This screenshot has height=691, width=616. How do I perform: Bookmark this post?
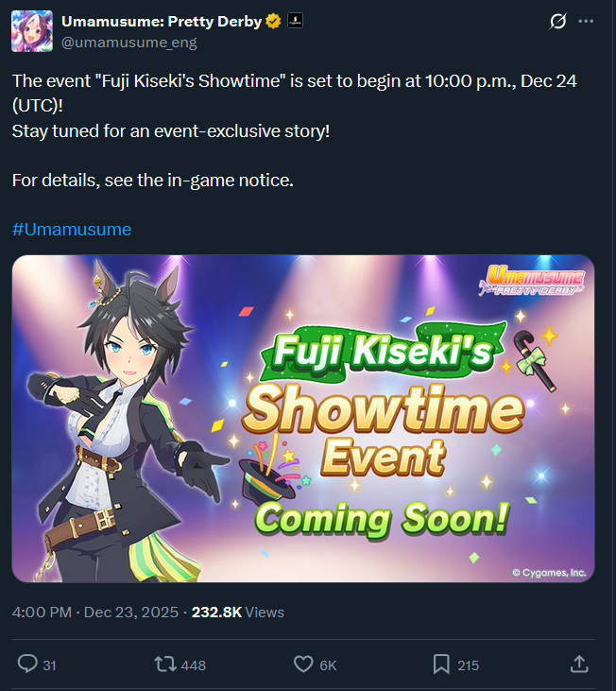(x=441, y=665)
